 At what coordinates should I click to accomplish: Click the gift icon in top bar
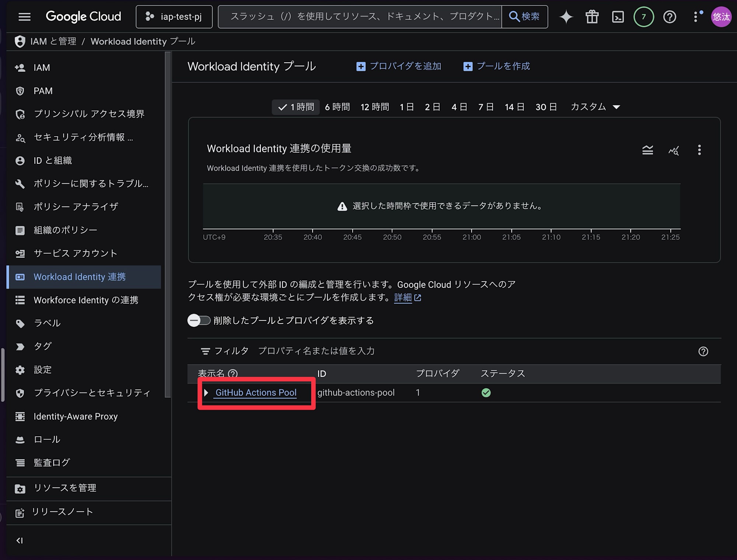click(592, 17)
